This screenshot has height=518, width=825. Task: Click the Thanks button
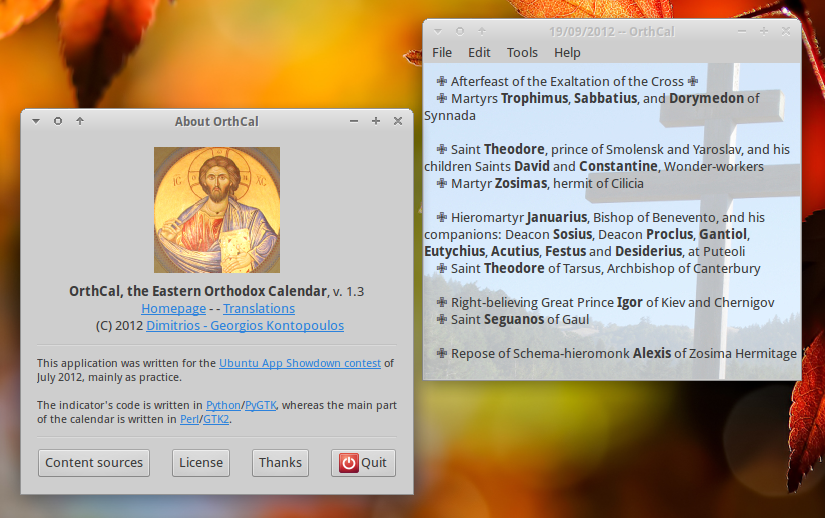pyautogui.click(x=280, y=463)
